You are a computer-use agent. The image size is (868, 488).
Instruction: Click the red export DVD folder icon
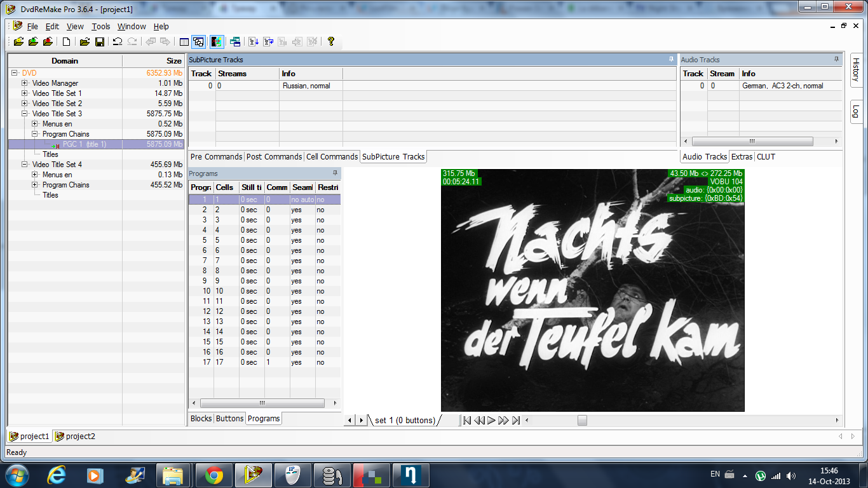coord(48,42)
